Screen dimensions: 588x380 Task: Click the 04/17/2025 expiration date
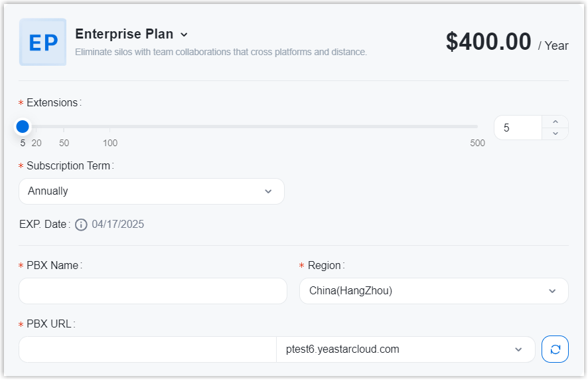[118, 225]
